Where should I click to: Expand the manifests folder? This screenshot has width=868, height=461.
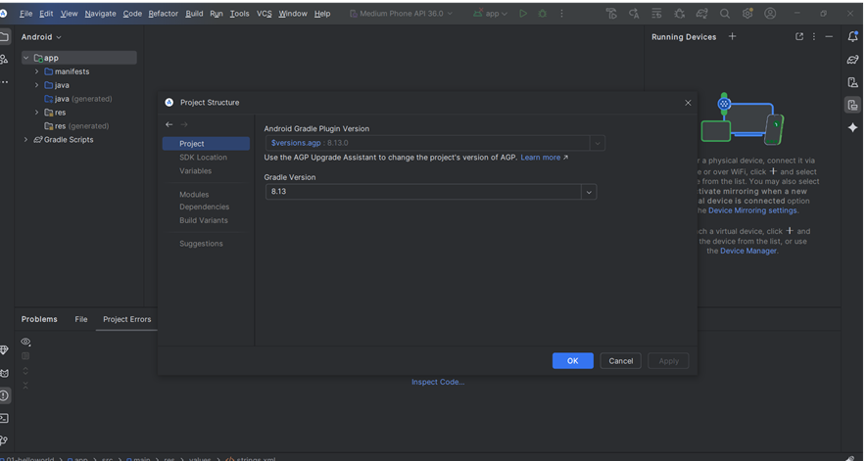[x=37, y=71]
